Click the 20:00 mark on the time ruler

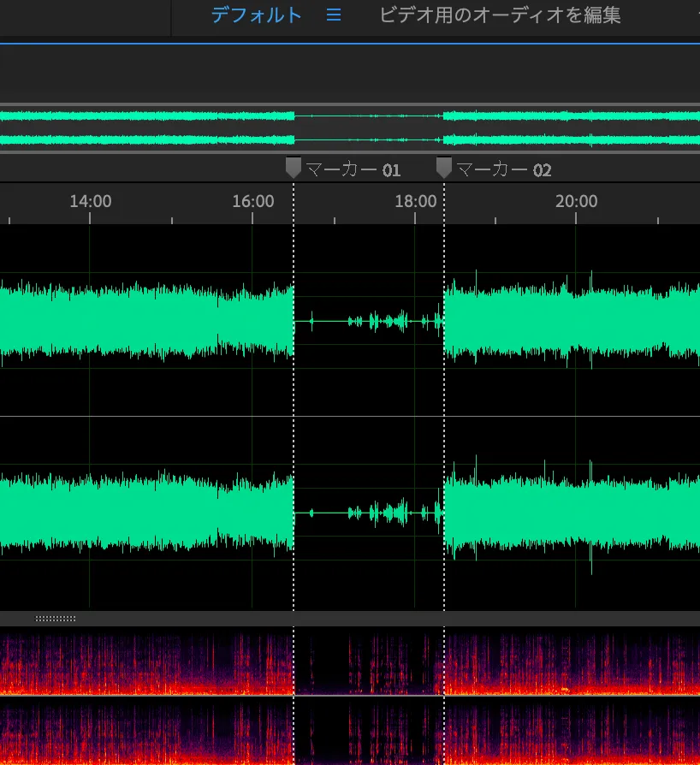(576, 202)
